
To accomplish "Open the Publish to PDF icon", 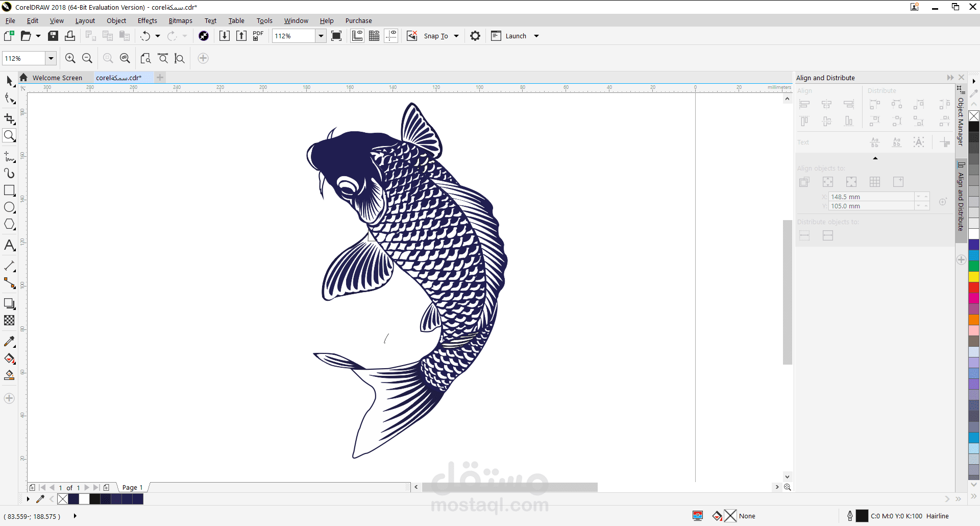I will pos(258,36).
